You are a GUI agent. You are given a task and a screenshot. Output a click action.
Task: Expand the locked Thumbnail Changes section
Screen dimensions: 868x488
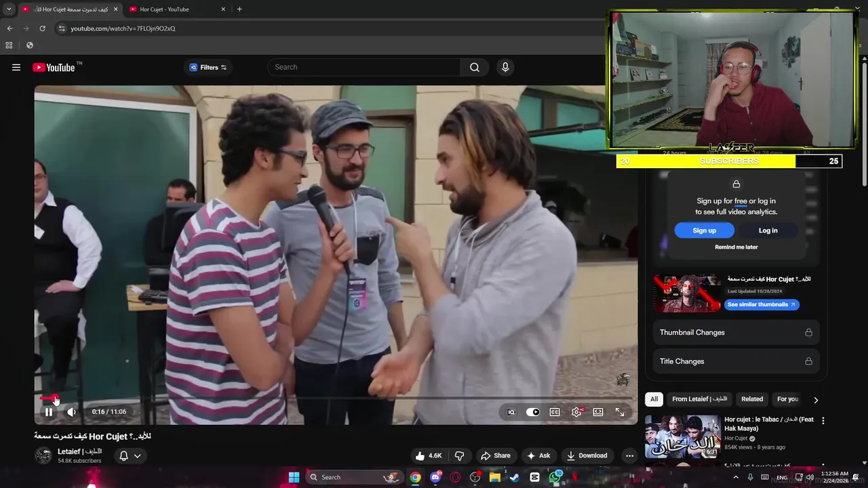(736, 333)
